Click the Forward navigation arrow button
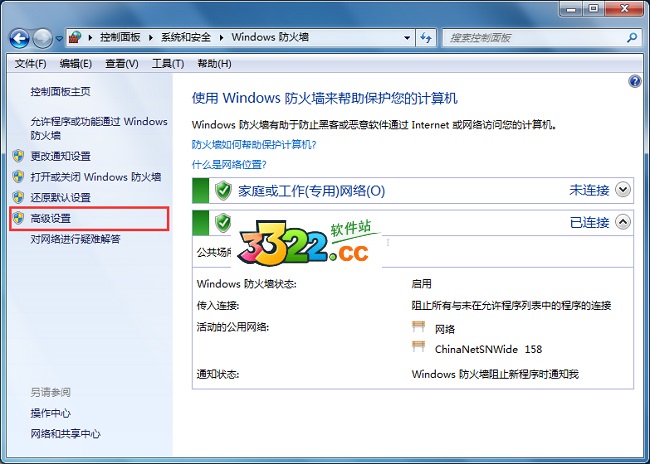 pos(43,38)
